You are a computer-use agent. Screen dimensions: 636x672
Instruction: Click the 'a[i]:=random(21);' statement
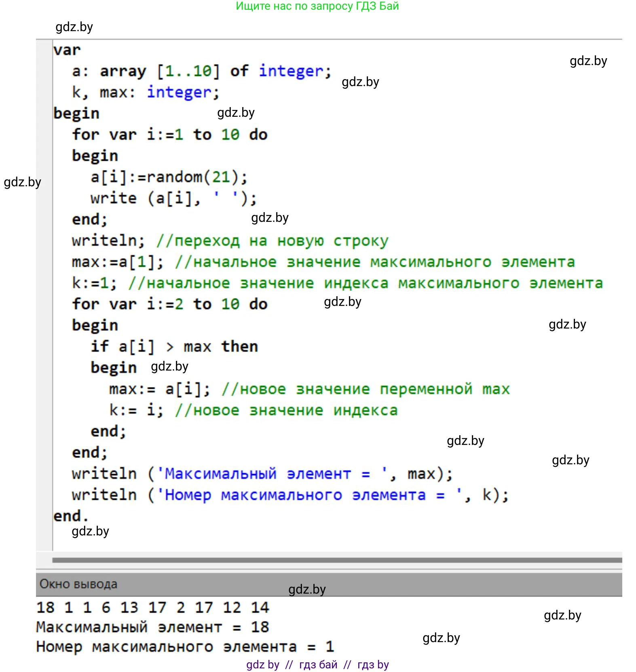(169, 177)
